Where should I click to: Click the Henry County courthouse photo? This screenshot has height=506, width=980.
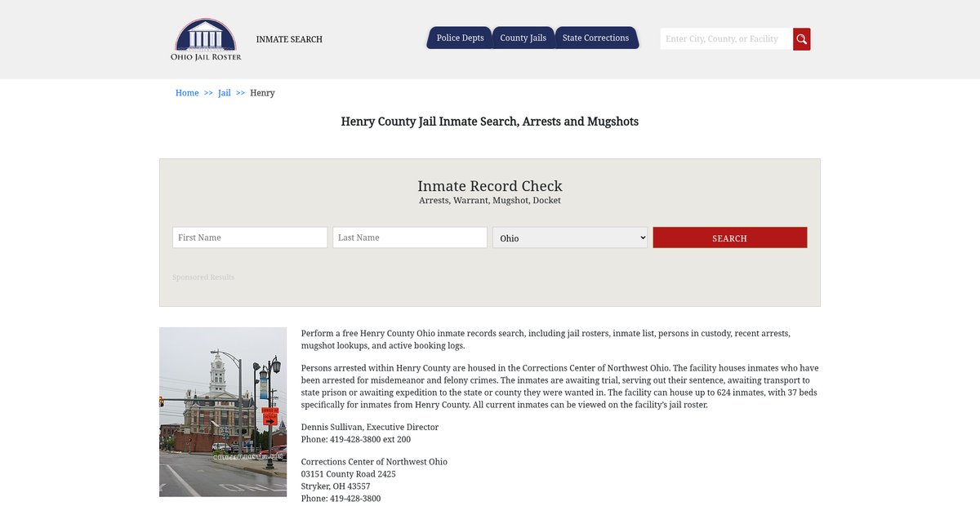click(x=223, y=412)
